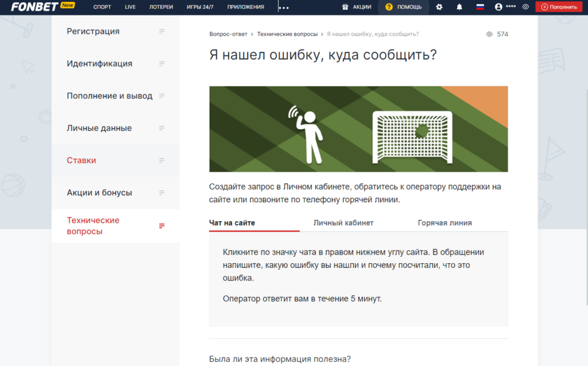Select the Чат на сайте tab

tap(232, 222)
